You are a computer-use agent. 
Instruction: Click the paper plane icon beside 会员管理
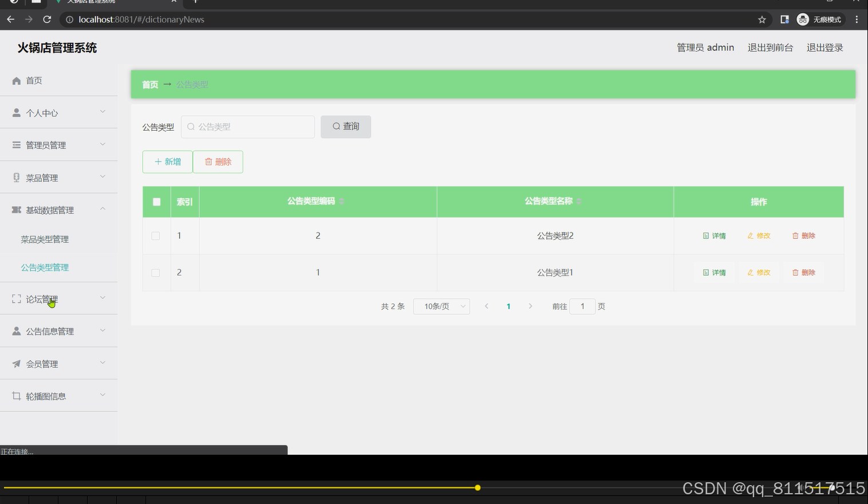click(17, 364)
